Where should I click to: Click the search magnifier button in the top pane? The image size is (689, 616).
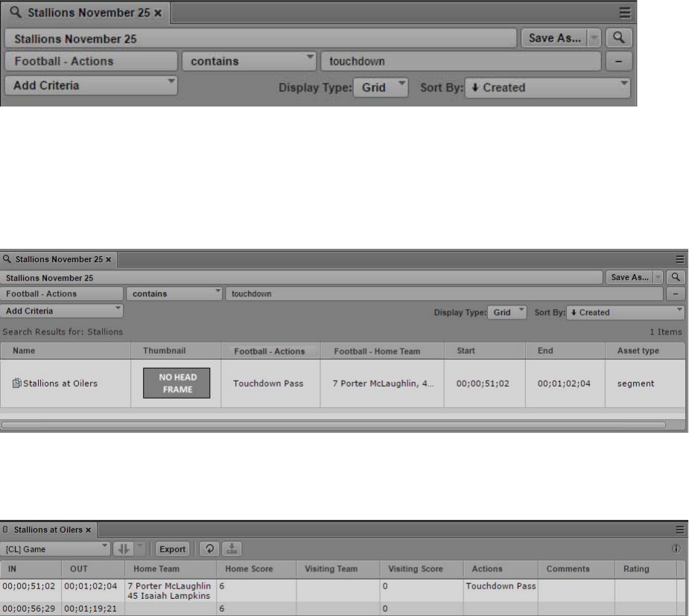(619, 38)
